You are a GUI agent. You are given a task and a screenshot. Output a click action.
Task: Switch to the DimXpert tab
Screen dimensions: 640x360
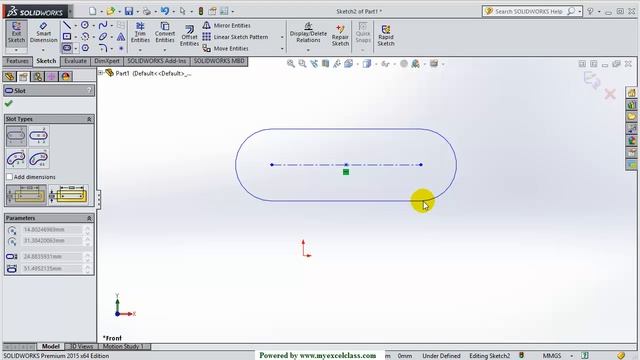[x=107, y=61]
